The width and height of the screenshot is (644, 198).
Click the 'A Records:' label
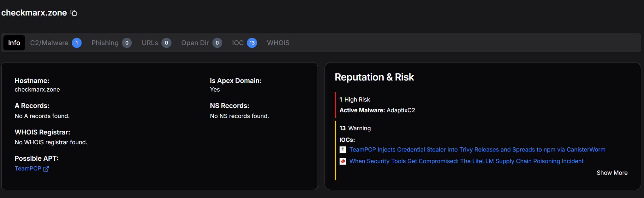[32, 106]
